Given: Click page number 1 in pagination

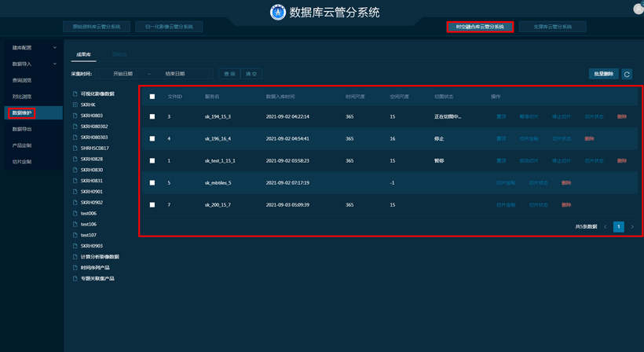Looking at the screenshot, I should click(619, 226).
